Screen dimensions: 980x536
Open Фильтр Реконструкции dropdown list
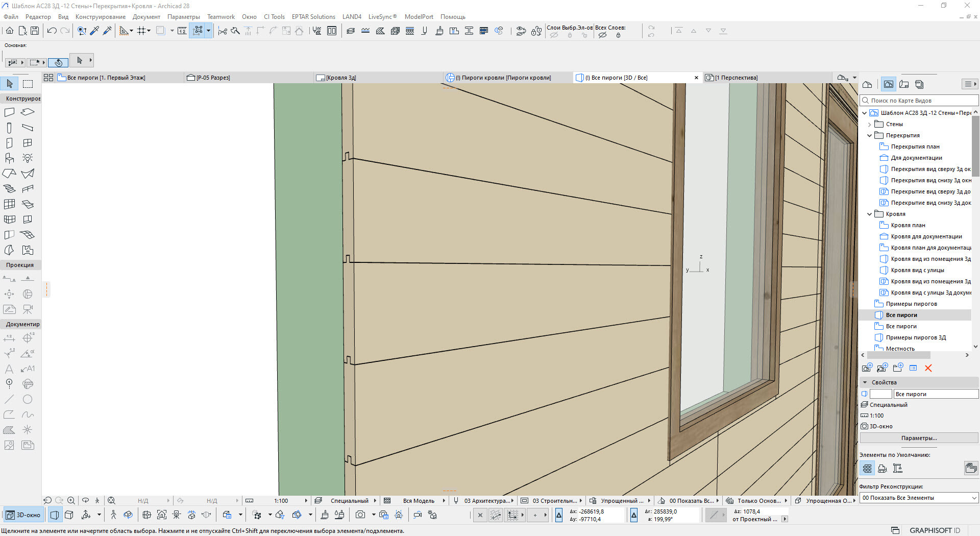[x=919, y=498]
